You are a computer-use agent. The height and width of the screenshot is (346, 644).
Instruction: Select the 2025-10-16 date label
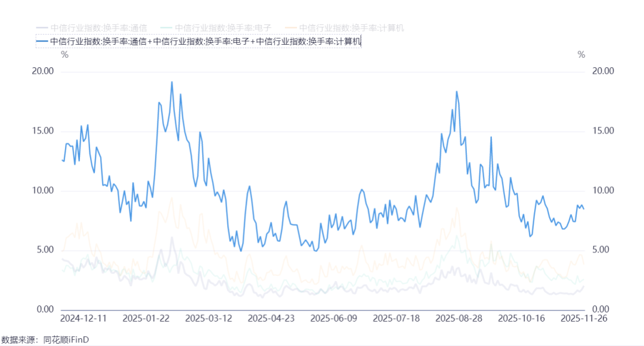click(x=522, y=319)
